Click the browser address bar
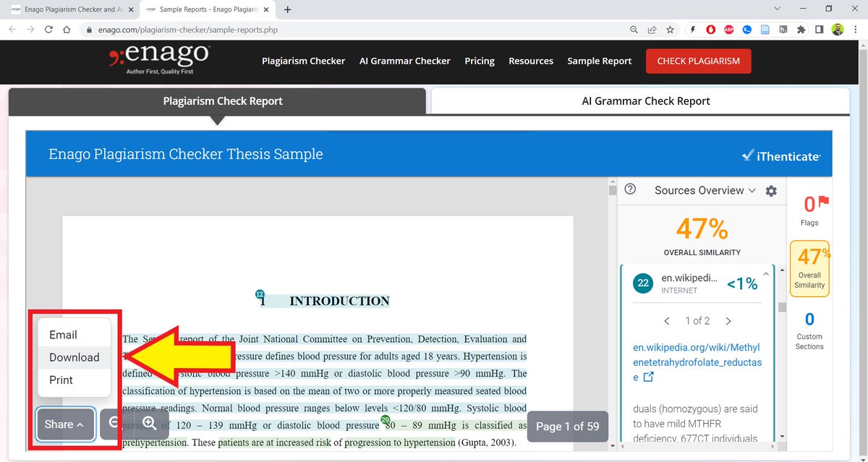This screenshot has width=868, height=462. [x=289, y=30]
